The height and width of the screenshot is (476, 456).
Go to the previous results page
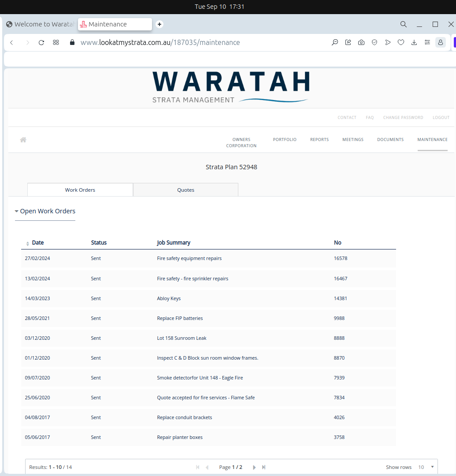point(207,467)
